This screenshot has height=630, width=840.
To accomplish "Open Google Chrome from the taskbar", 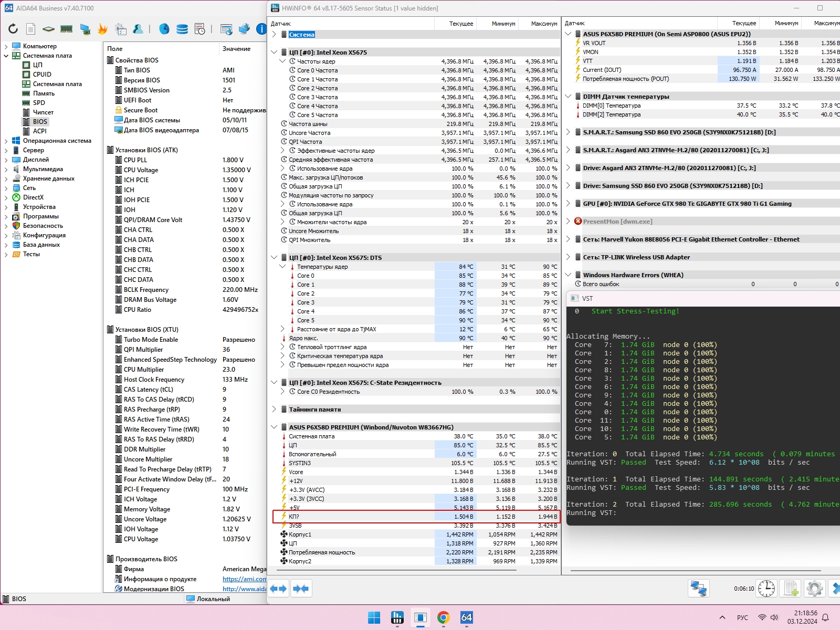I will [x=443, y=618].
